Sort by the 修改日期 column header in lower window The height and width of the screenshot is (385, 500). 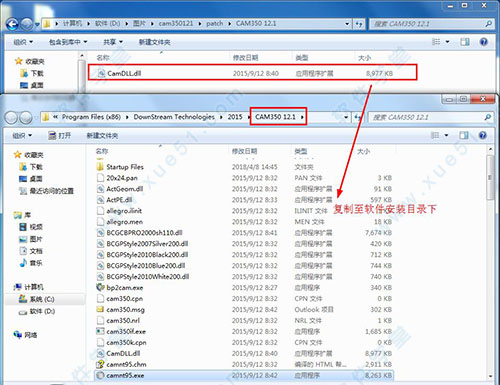point(244,151)
